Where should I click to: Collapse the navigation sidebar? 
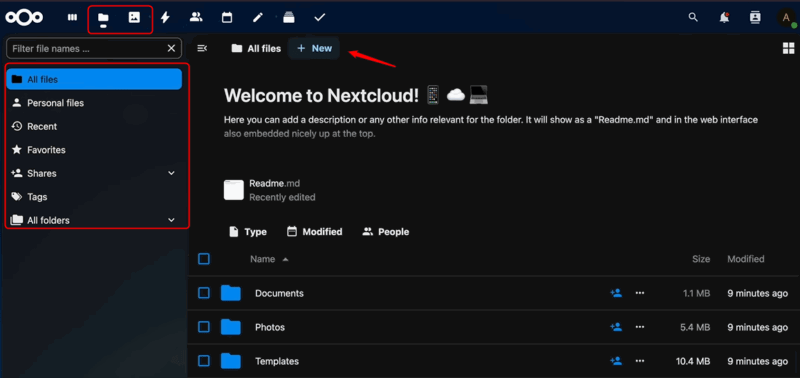pos(202,48)
